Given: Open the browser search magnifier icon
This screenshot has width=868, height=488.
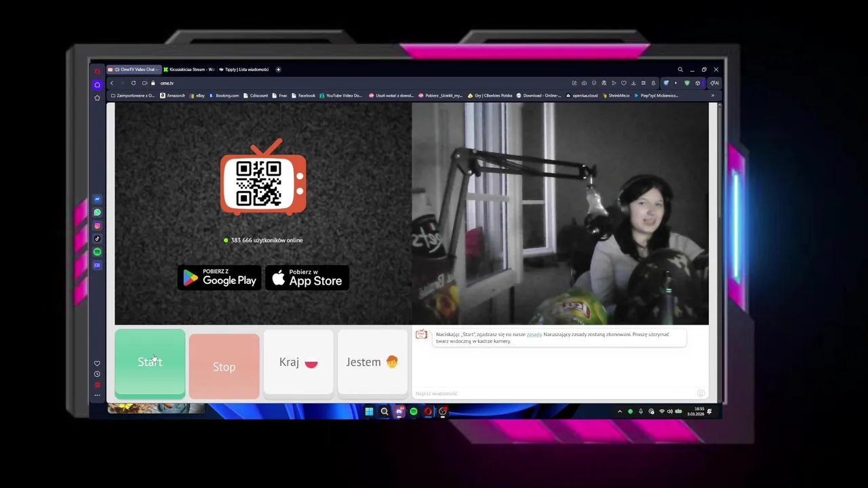Looking at the screenshot, I should 680,69.
